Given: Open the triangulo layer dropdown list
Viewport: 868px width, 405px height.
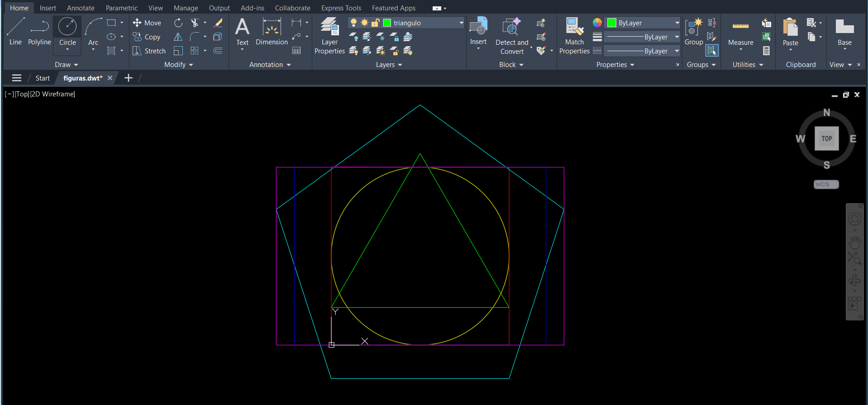Looking at the screenshot, I should [461, 23].
